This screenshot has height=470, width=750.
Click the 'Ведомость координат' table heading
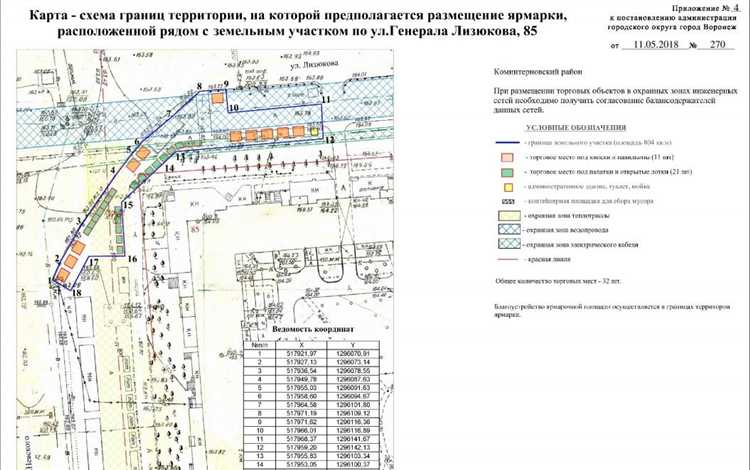(311, 329)
